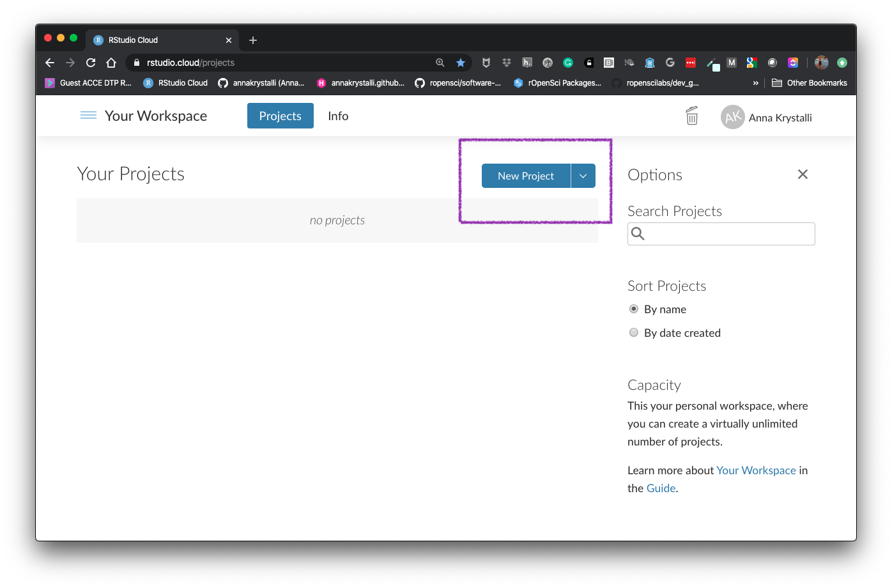Open the Hypothesis extension icon
Viewport: 892px width, 588px height.
(x=527, y=63)
